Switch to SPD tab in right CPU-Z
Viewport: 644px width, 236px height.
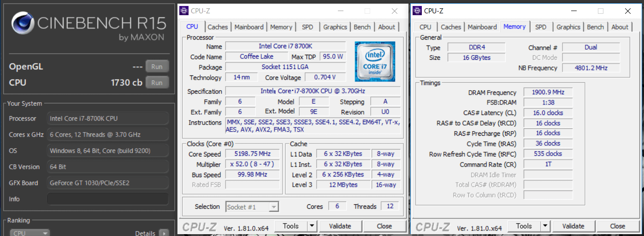click(x=541, y=27)
